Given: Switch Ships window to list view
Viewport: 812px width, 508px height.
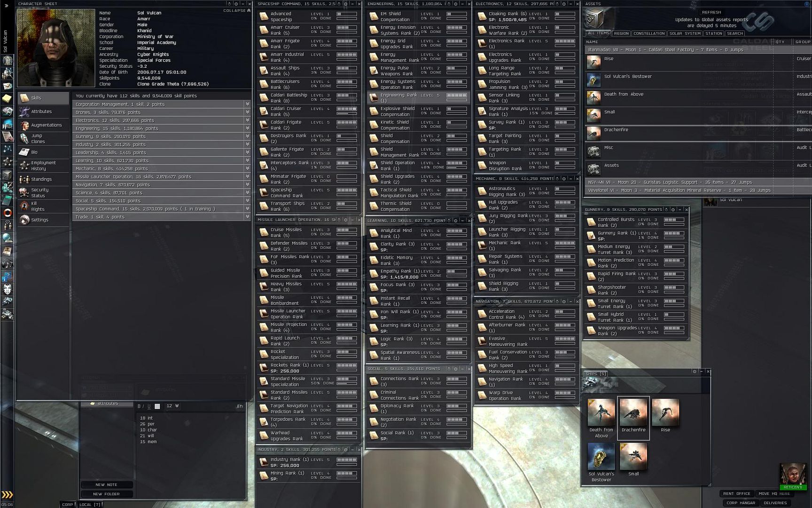Looking at the screenshot, I should pyautogui.click(x=616, y=385).
